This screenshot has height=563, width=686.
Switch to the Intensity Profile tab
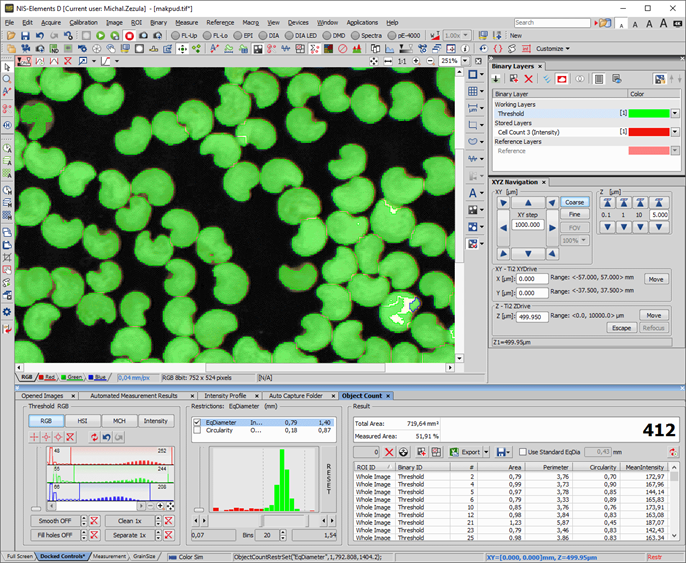(224, 396)
